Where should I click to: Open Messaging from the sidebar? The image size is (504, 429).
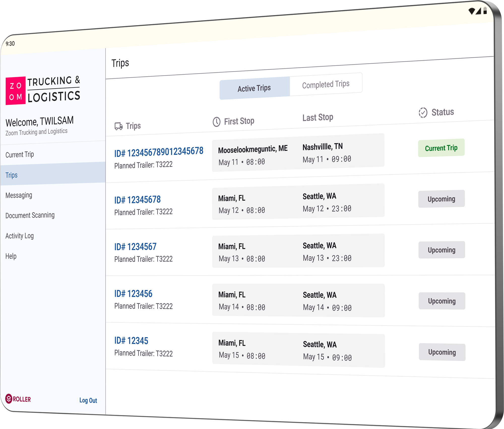[x=19, y=195]
